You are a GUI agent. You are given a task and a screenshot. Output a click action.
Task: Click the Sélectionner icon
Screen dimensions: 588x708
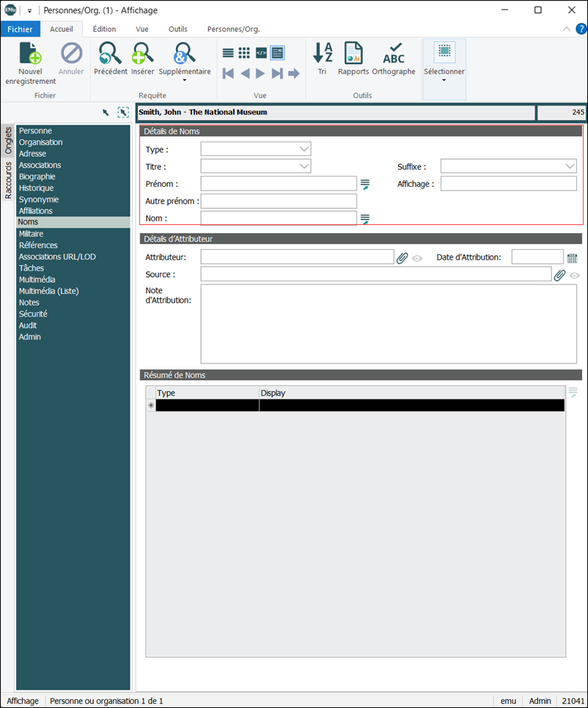pyautogui.click(x=444, y=51)
